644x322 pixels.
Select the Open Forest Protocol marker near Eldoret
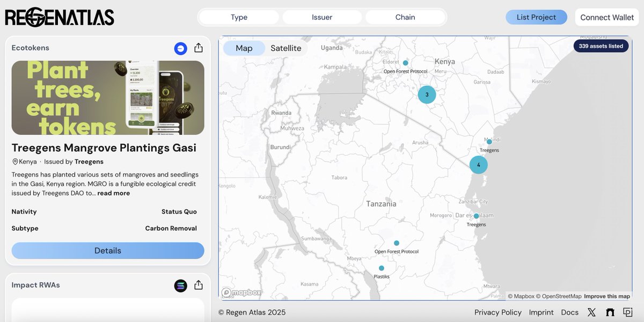click(406, 63)
